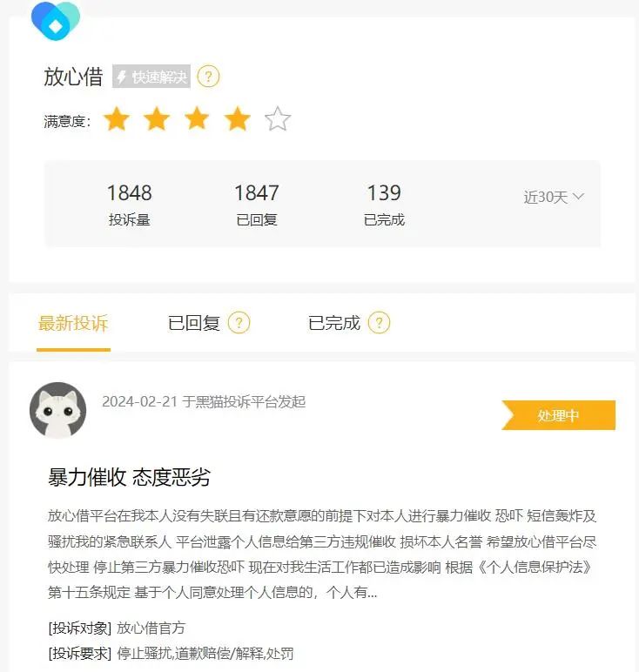Click the lightning 快速解决 badge

tap(151, 77)
